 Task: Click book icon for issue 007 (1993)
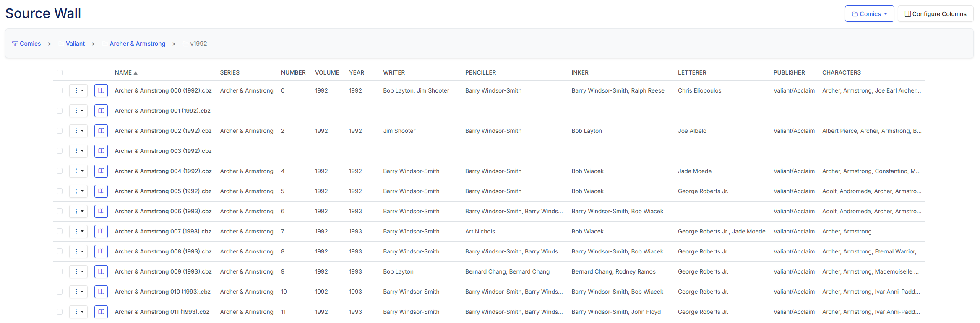pyautogui.click(x=101, y=231)
